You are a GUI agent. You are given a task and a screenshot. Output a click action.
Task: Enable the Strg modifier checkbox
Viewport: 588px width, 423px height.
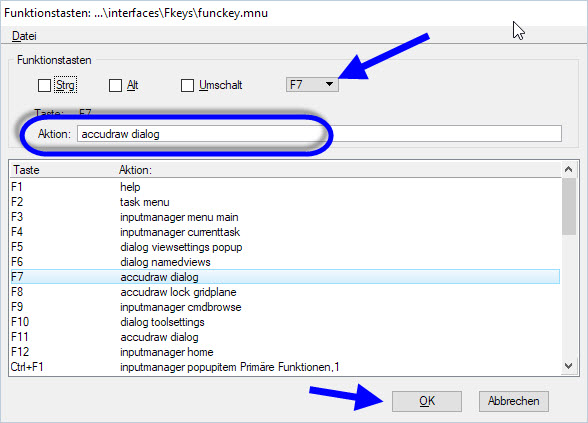(44, 85)
